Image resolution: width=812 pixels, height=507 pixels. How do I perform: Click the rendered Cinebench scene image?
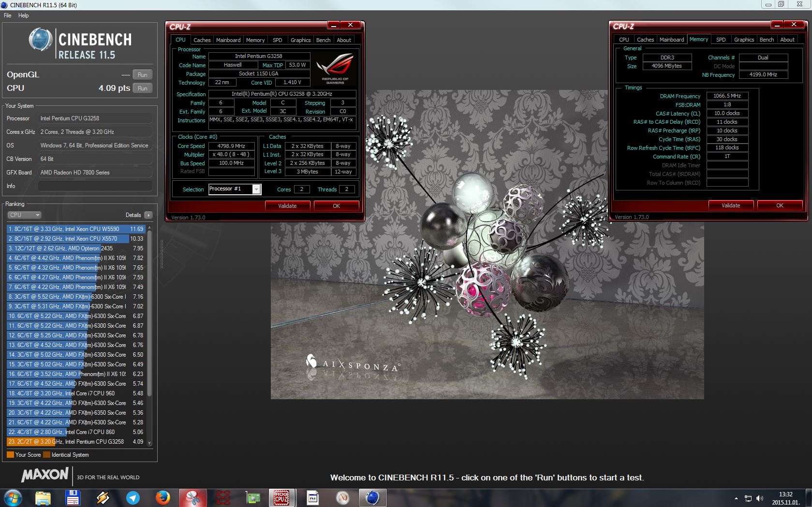click(x=487, y=244)
